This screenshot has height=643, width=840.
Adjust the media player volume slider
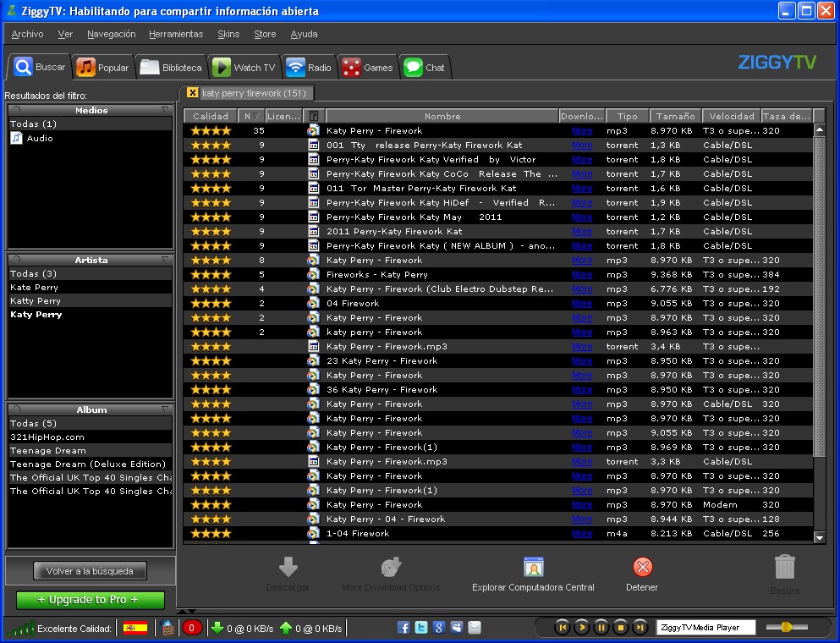click(x=787, y=627)
